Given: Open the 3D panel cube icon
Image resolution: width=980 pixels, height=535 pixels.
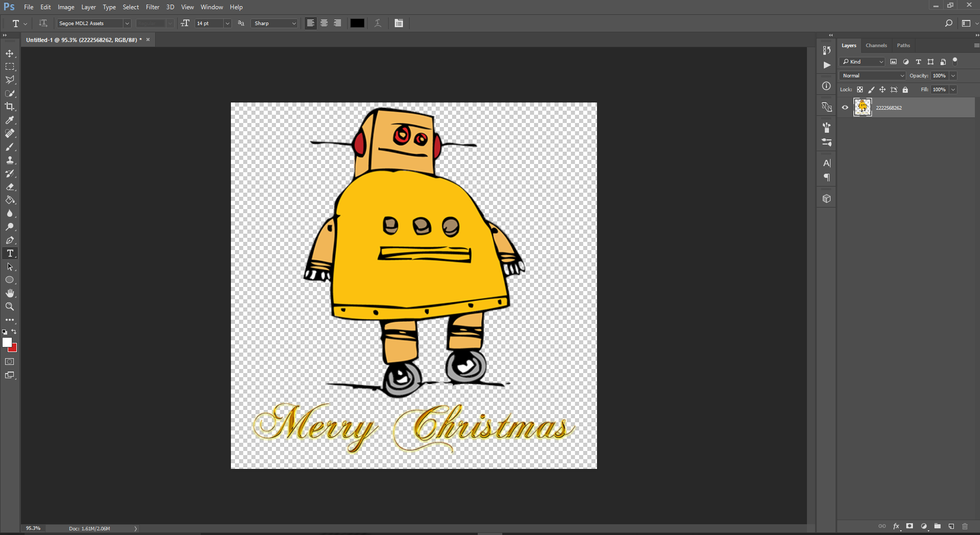Looking at the screenshot, I should tap(826, 199).
